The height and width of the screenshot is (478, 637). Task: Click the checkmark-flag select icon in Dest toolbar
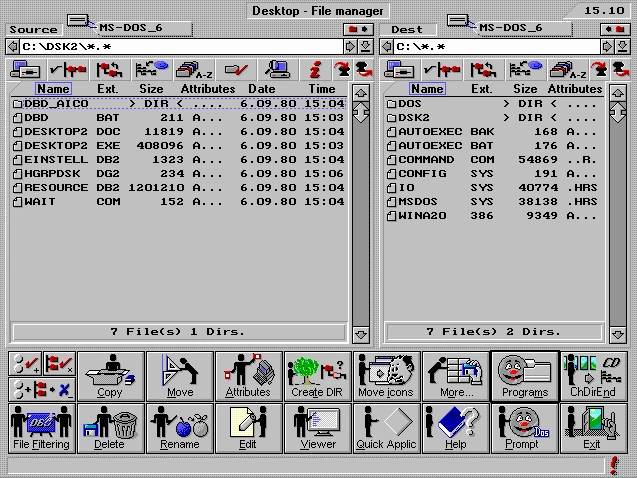pyautogui.click(x=442, y=70)
